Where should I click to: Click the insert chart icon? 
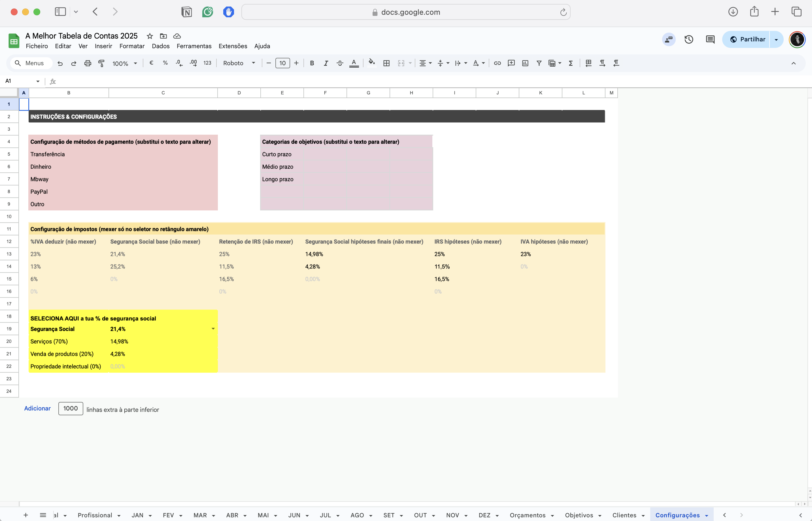point(525,63)
